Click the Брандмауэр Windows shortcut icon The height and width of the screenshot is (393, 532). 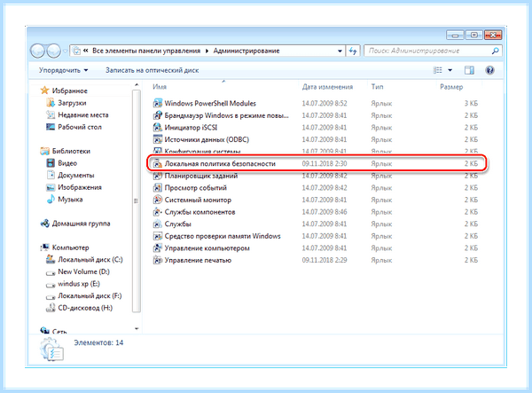click(x=158, y=115)
